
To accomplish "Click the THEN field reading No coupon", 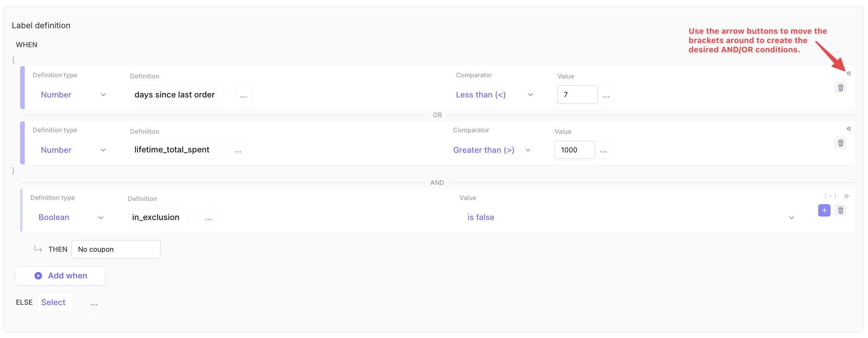I will click(x=116, y=249).
